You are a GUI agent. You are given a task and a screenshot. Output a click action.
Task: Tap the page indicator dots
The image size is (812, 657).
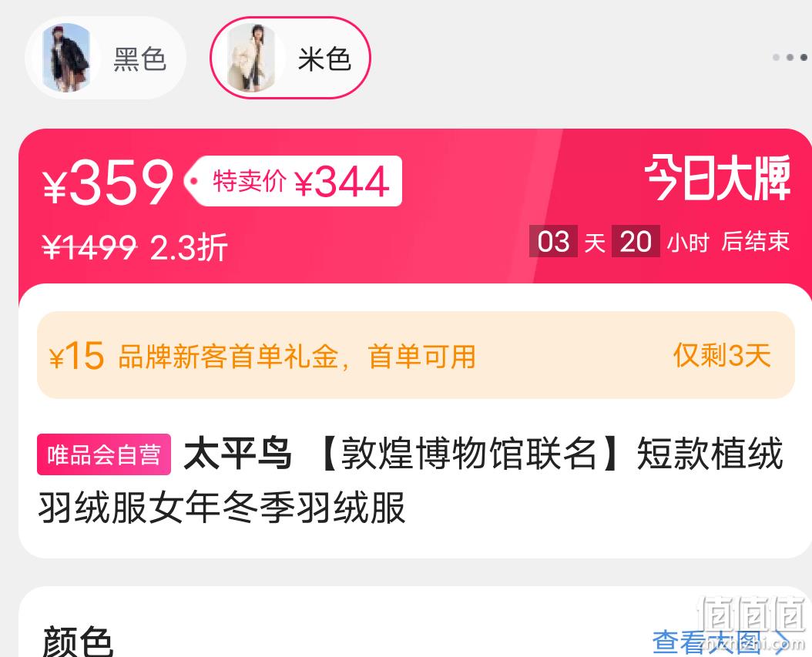click(x=790, y=57)
